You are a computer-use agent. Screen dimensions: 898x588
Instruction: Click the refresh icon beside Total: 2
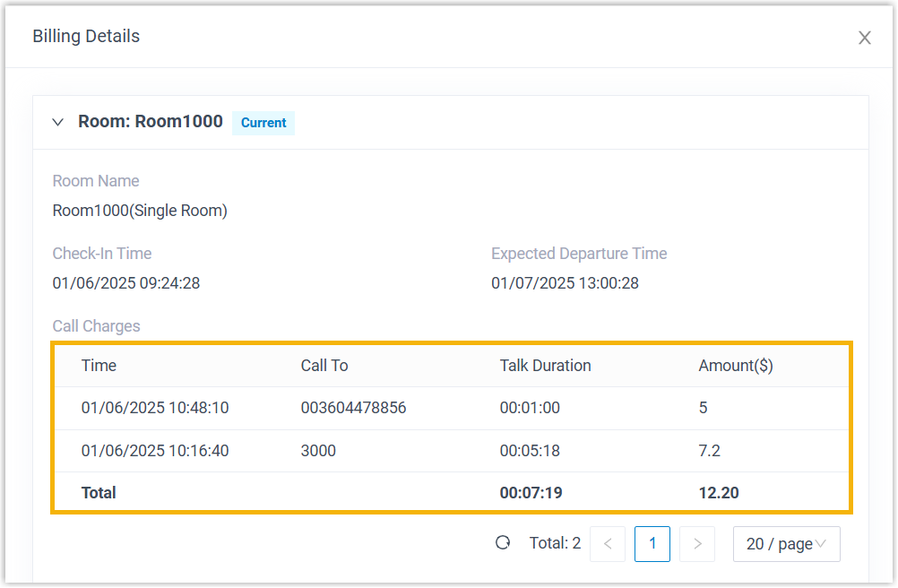(503, 542)
